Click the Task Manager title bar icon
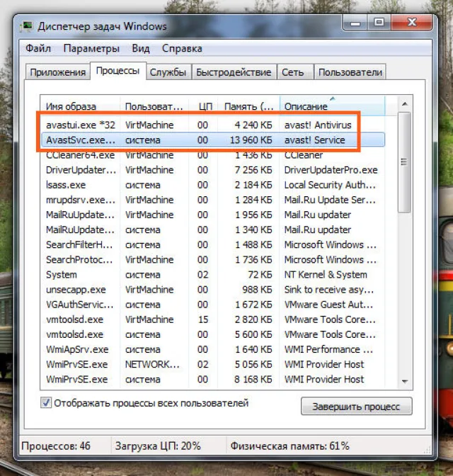This screenshot has width=453, height=476. [x=26, y=26]
